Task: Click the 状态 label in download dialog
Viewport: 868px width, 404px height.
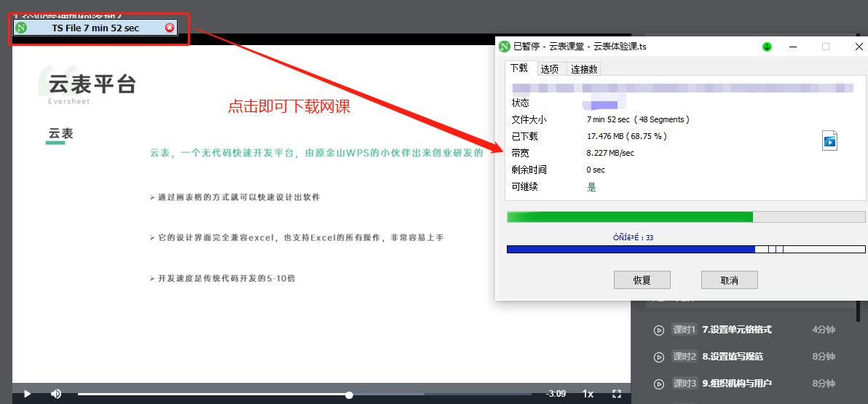Action: [521, 103]
